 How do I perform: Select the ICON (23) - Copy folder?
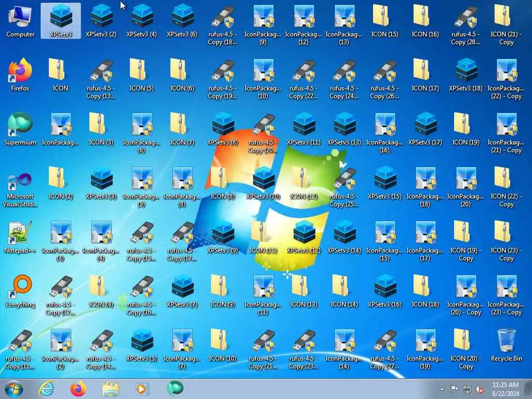tap(506, 241)
